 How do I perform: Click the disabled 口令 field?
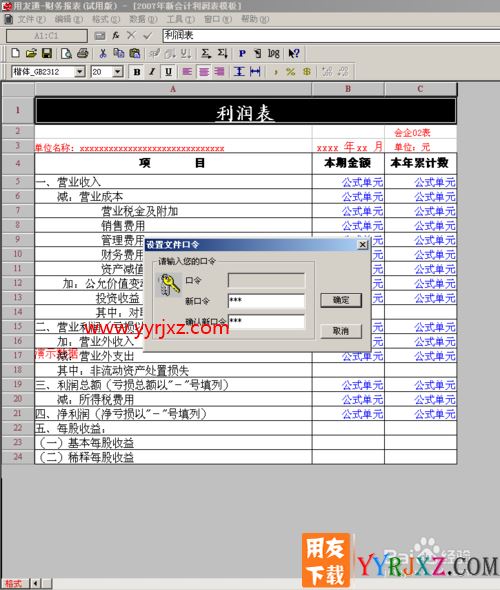pos(266,280)
